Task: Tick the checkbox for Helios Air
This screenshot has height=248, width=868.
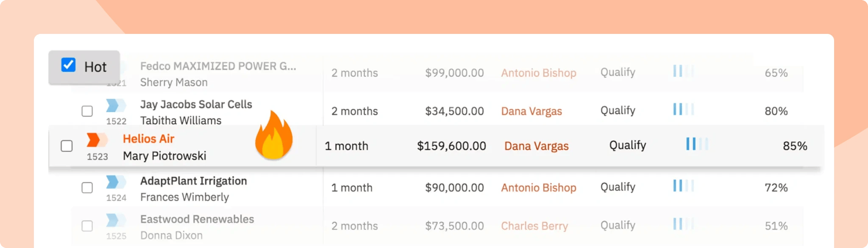Action: point(67,146)
